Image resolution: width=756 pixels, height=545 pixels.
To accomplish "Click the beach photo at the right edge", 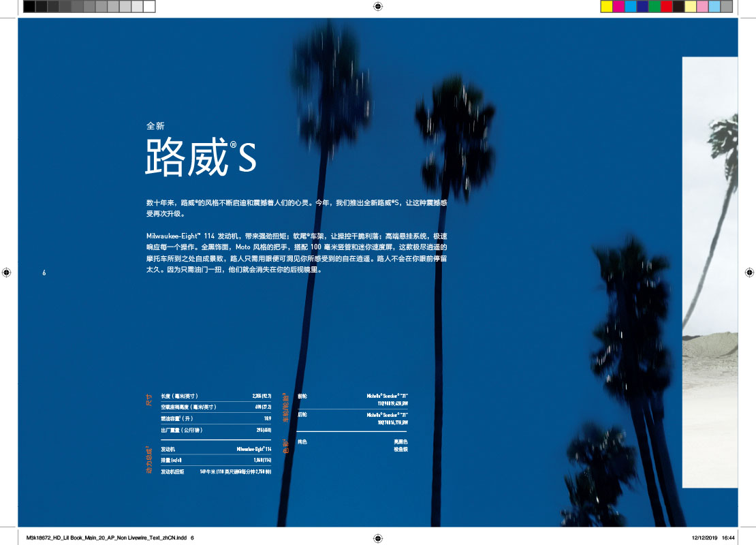I will click(710, 272).
